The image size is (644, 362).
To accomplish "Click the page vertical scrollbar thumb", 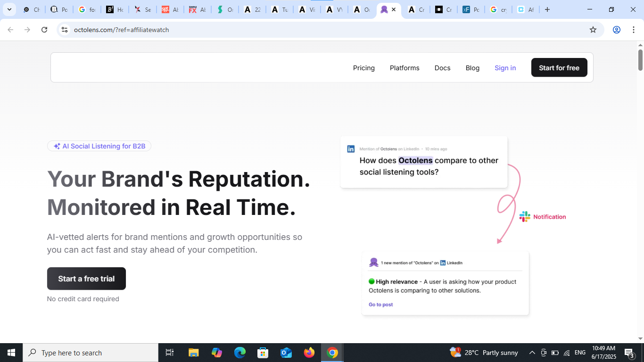I will point(640,60).
